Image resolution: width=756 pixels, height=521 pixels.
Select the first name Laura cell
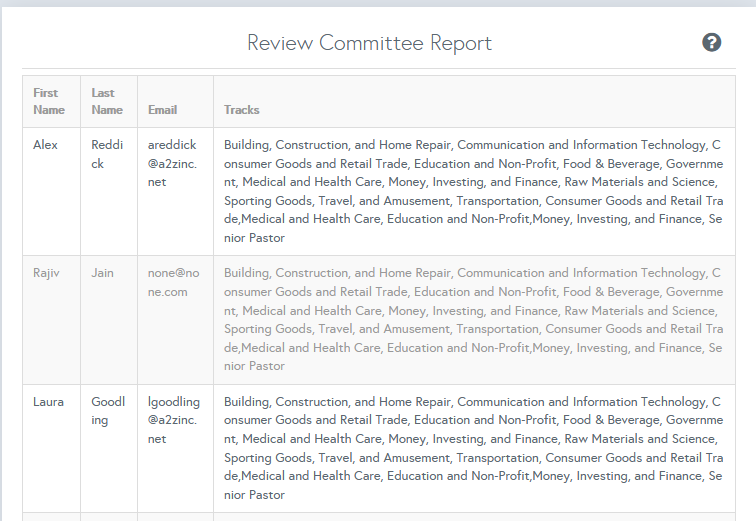[48, 402]
